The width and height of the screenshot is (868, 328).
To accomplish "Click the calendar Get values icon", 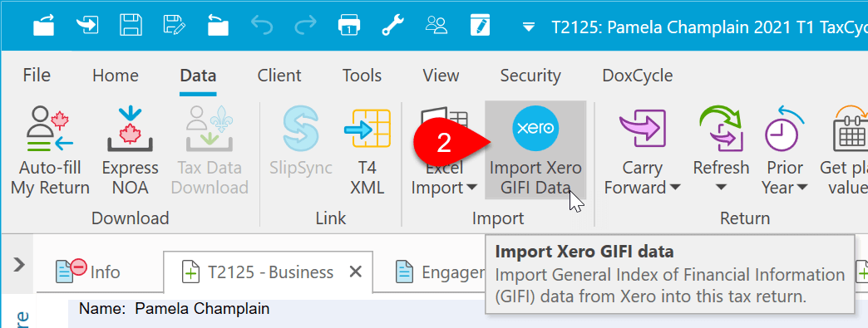I will (851, 130).
